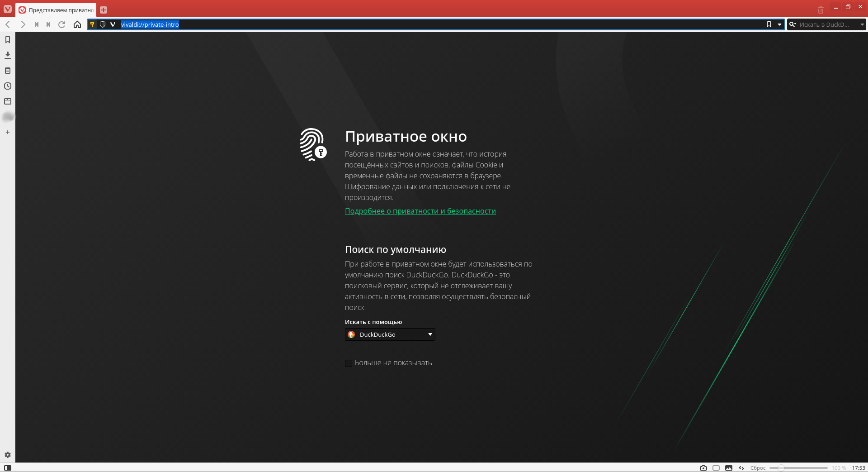Click the fast forward button
This screenshot has width=868, height=472.
tap(48, 24)
